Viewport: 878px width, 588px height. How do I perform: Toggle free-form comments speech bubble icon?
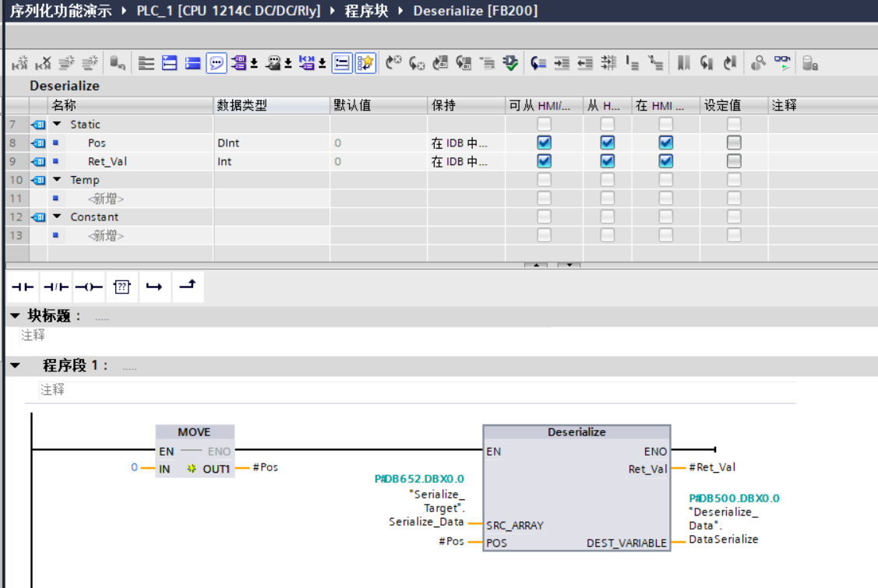pyautogui.click(x=217, y=63)
